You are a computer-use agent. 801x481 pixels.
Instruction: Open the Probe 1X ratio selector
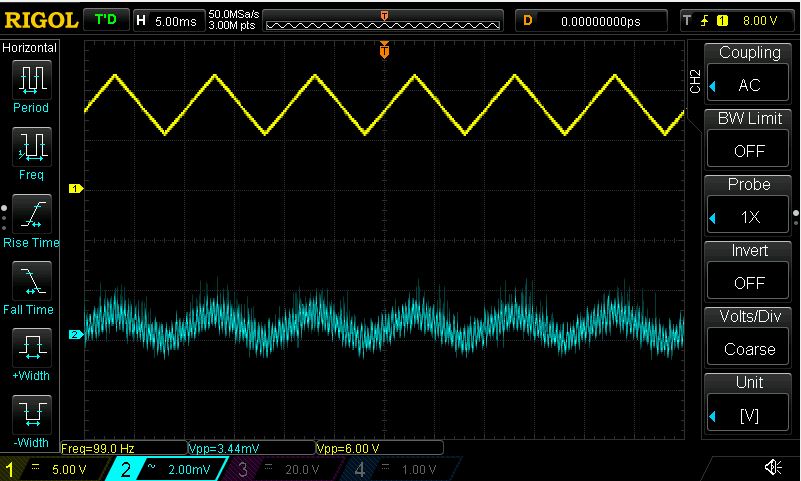(748, 217)
